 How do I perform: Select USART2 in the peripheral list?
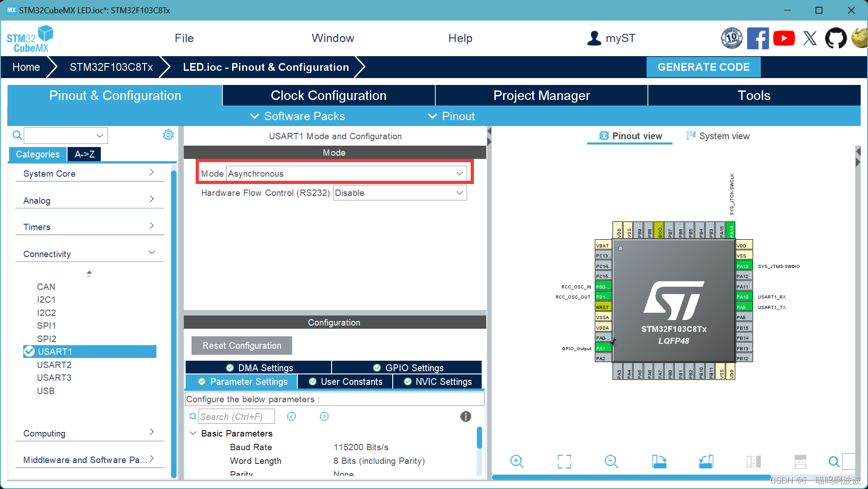[54, 364]
